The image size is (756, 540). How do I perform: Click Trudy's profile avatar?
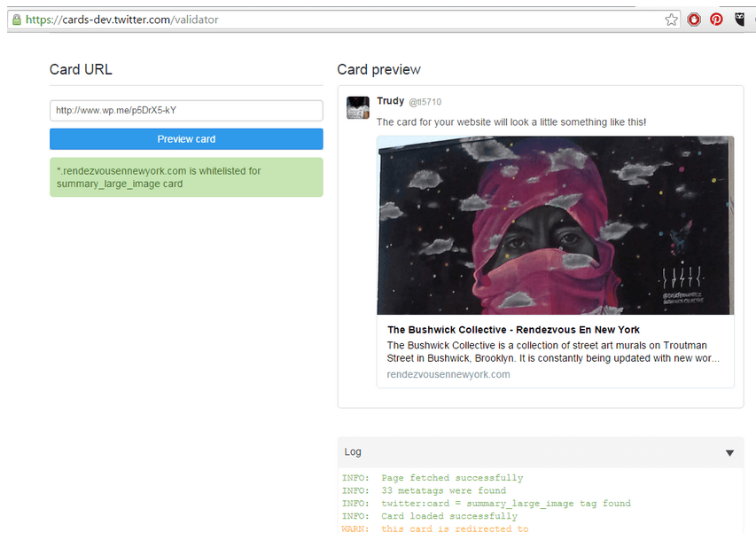pos(358,108)
